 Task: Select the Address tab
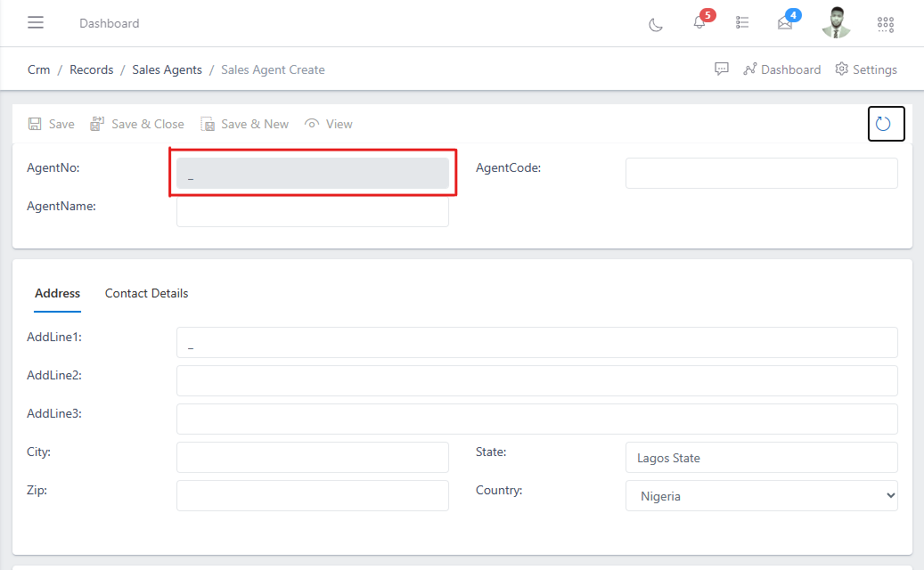pyautogui.click(x=57, y=293)
